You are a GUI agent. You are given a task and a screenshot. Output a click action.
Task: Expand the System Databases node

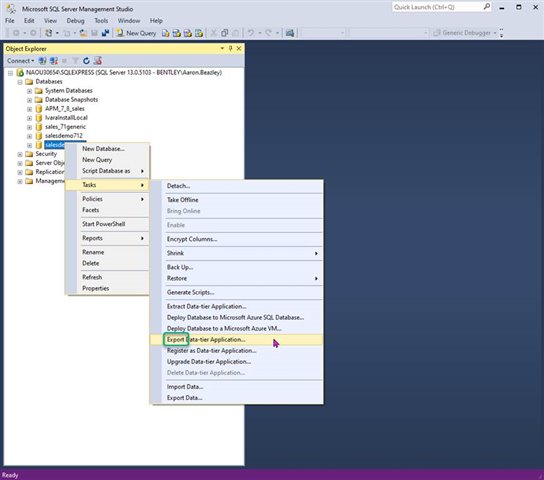tap(29, 91)
